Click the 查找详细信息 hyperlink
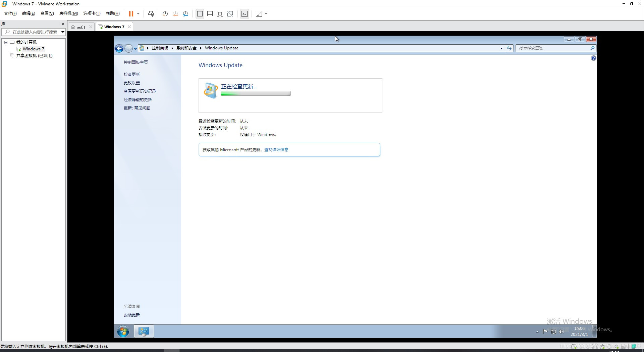 point(276,150)
